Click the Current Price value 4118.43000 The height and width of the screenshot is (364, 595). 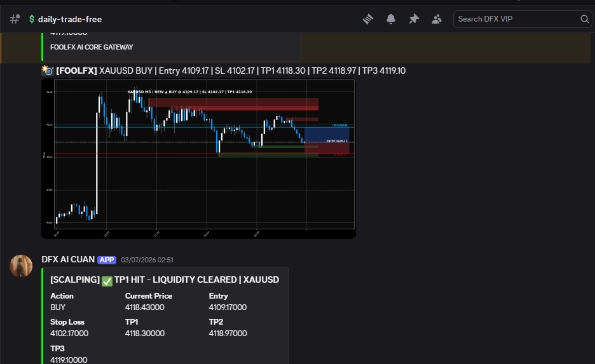pyautogui.click(x=144, y=307)
